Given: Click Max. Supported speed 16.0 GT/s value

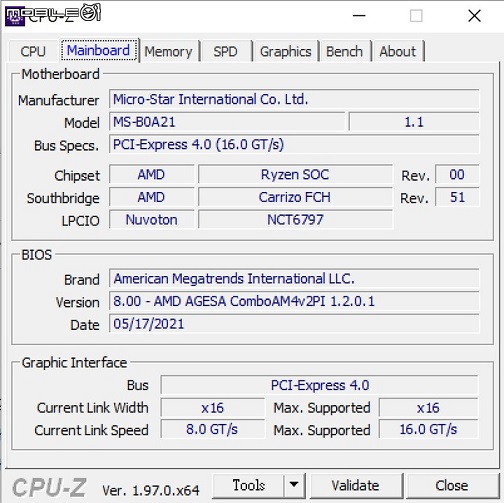Looking at the screenshot, I should tap(429, 429).
